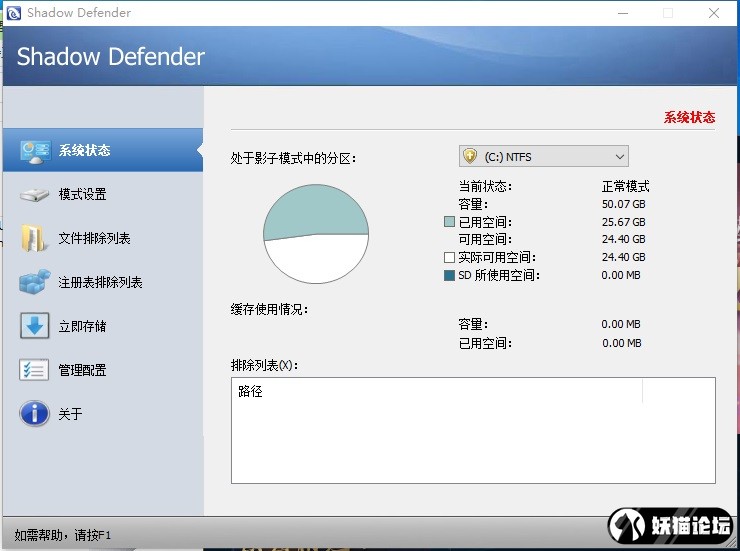The width and height of the screenshot is (740, 551).
Task: Select the 立即存储 menu item
Action: pyautogui.click(x=103, y=326)
